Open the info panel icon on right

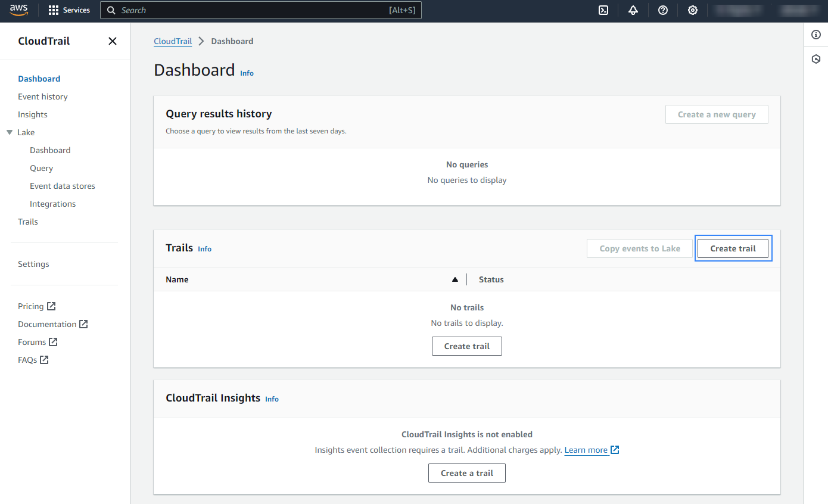[x=816, y=35]
